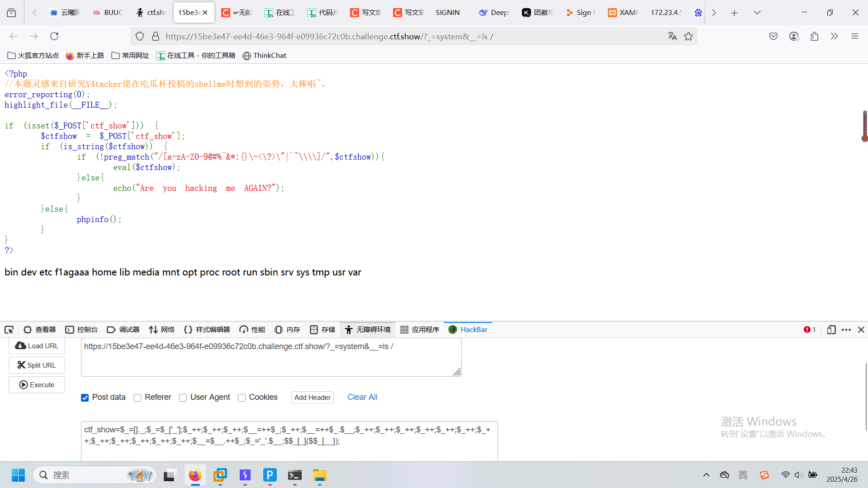This screenshot has width=868, height=488.
Task: Enable the Cookies checkbox
Action: 242,398
